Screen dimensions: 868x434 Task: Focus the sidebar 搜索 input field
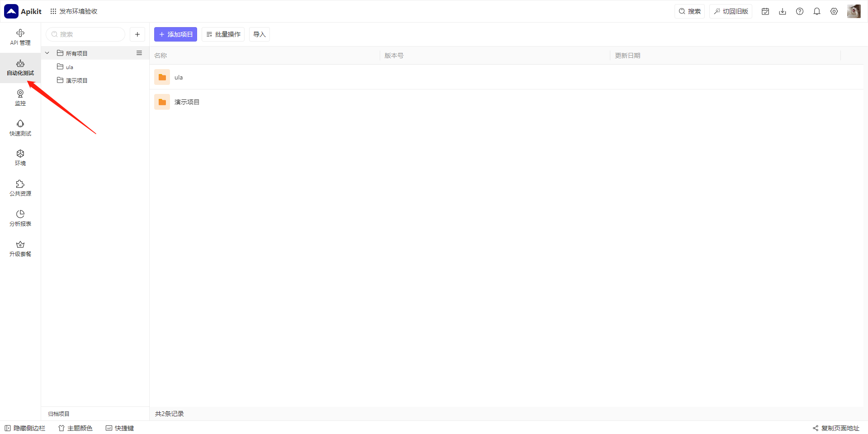pyautogui.click(x=85, y=34)
